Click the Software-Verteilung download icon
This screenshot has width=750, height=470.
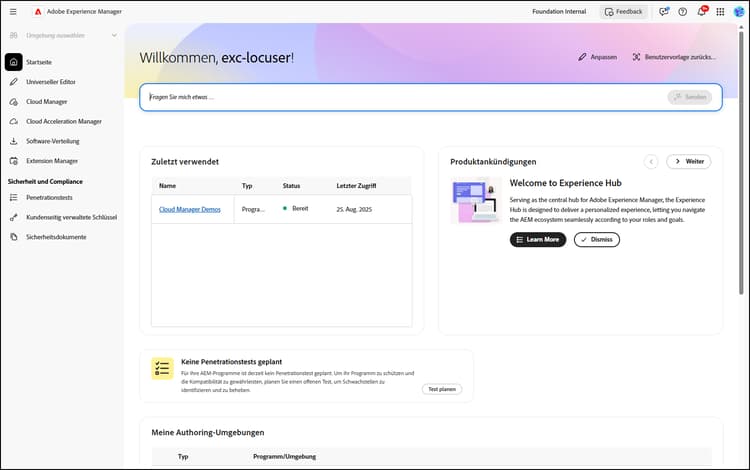pyautogui.click(x=13, y=141)
